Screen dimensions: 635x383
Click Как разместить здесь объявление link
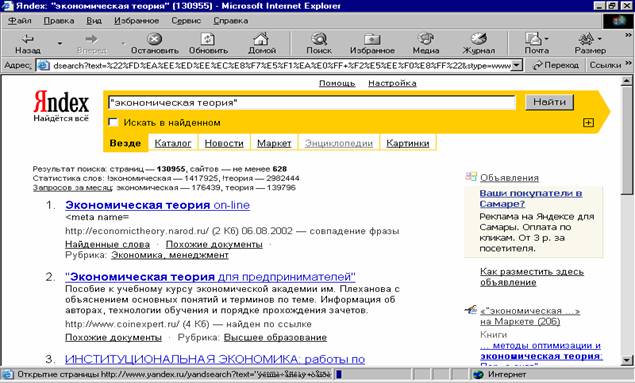click(532, 277)
